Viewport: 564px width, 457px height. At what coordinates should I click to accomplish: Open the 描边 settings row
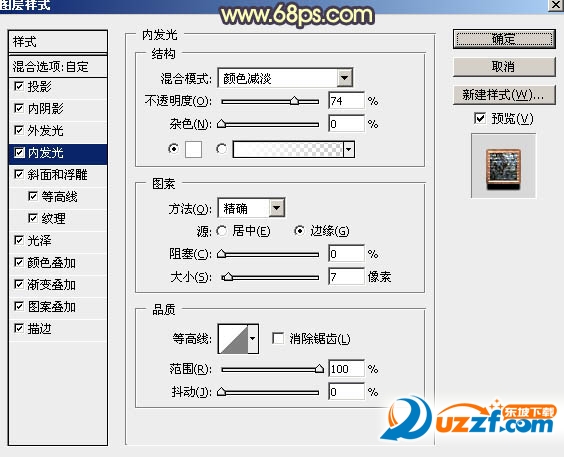pyautogui.click(x=58, y=329)
